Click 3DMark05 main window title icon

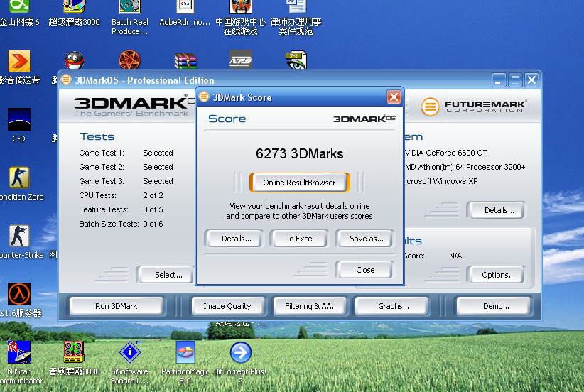tap(66, 80)
